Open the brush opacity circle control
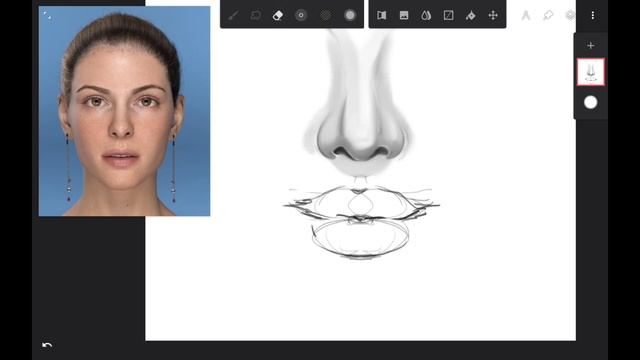The height and width of the screenshot is (360, 640). point(326,15)
